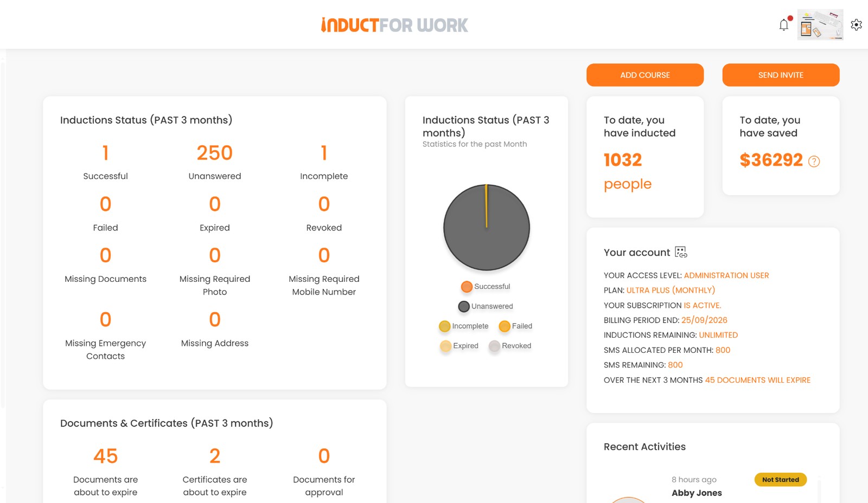Click billing period end date 25/09/2026

coord(704,320)
